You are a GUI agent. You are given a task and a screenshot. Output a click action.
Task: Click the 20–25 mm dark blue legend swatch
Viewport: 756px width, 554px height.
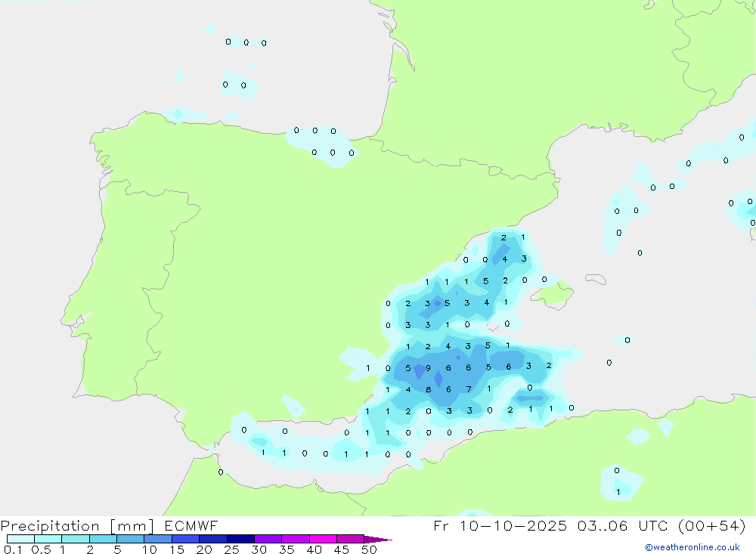[212, 539]
